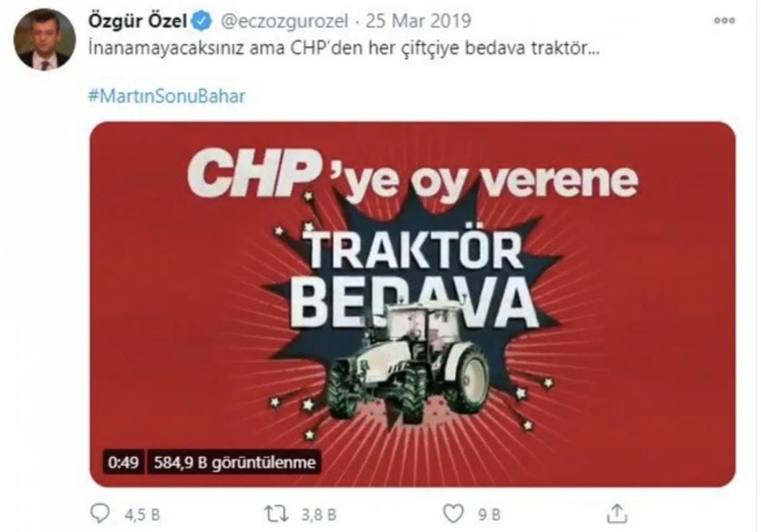This screenshot has width=761, height=532.
Task: Click the CHP logo text in the video
Action: coord(252,174)
